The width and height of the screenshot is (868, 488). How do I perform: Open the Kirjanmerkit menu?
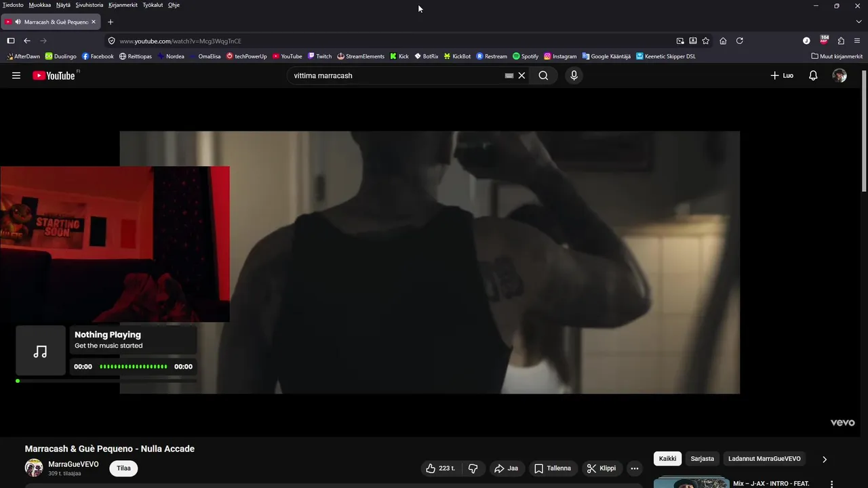click(123, 5)
